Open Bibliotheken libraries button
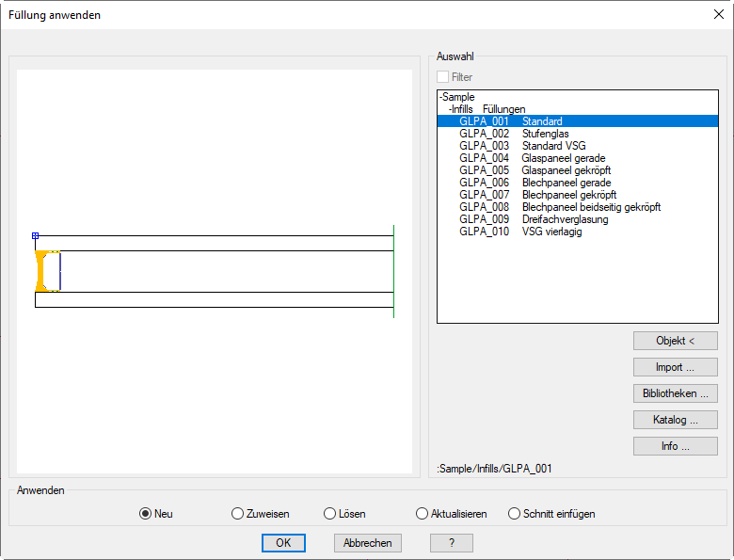Viewport: 734px width, 560px height. coord(675,393)
